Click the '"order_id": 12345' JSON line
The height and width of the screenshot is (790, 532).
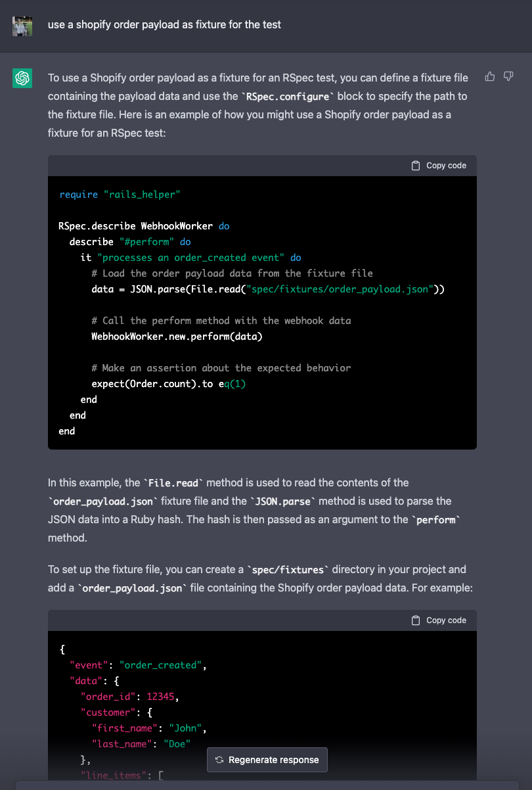[x=130, y=697]
